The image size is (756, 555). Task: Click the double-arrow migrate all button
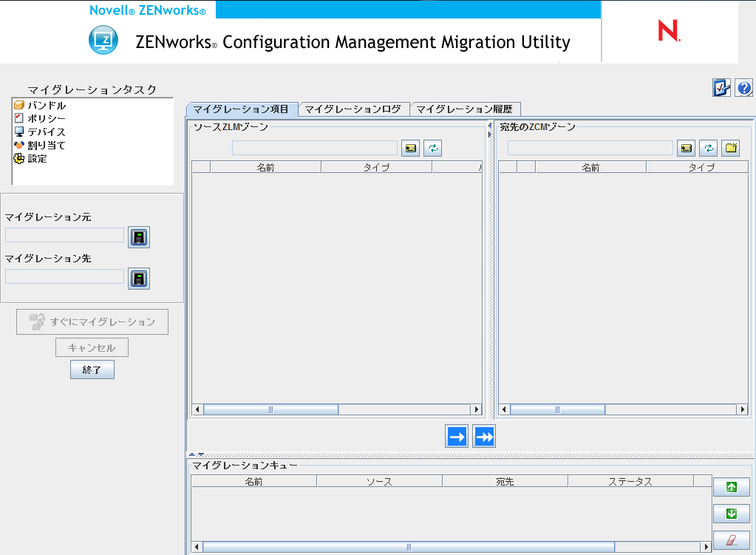484,437
